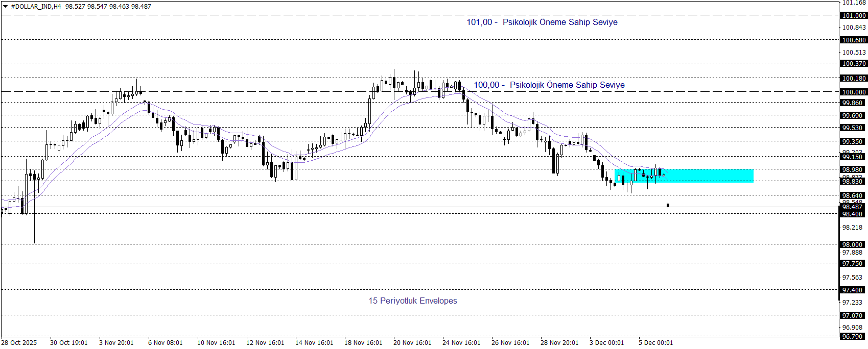
Task: Click the 96.790 price level tag
Action: [x=853, y=337]
